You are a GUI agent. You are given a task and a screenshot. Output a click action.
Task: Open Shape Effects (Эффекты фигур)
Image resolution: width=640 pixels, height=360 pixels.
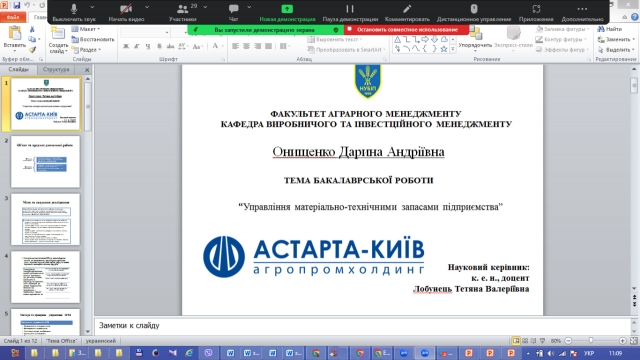[x=562, y=49]
